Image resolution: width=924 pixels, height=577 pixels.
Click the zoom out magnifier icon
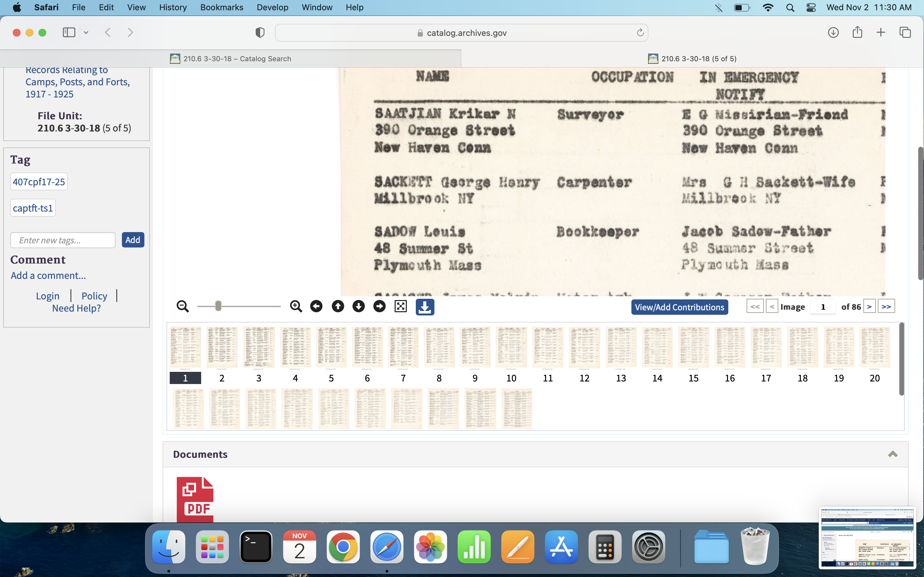[183, 306]
